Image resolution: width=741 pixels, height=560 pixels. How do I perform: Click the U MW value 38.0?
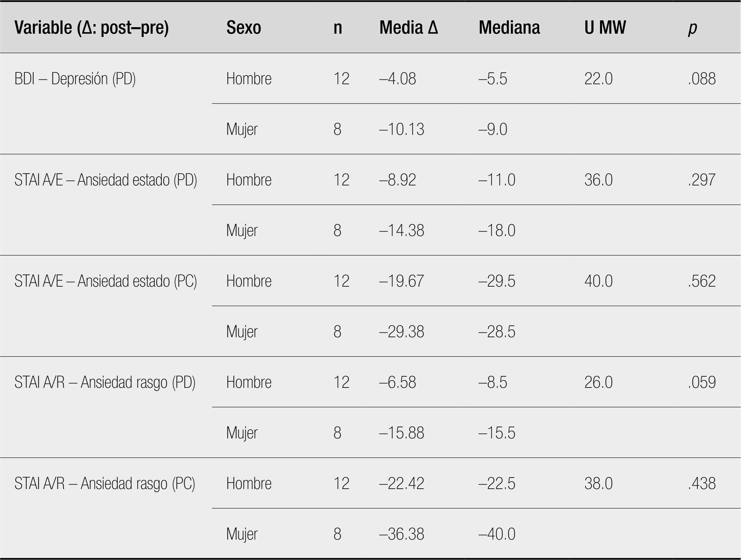pyautogui.click(x=598, y=484)
